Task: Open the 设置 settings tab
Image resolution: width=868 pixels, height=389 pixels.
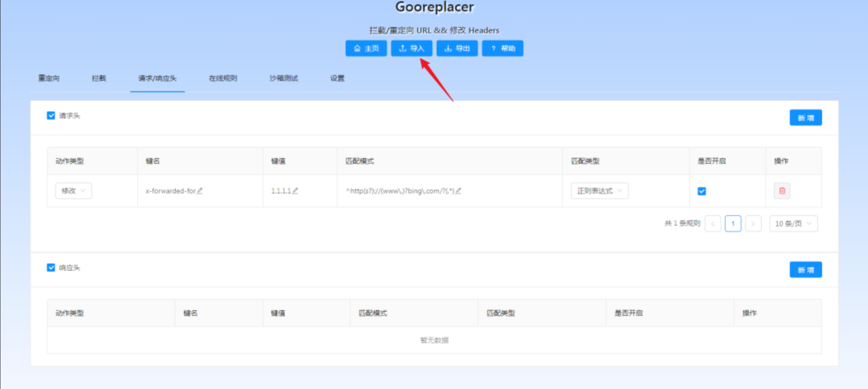Action: [337, 78]
